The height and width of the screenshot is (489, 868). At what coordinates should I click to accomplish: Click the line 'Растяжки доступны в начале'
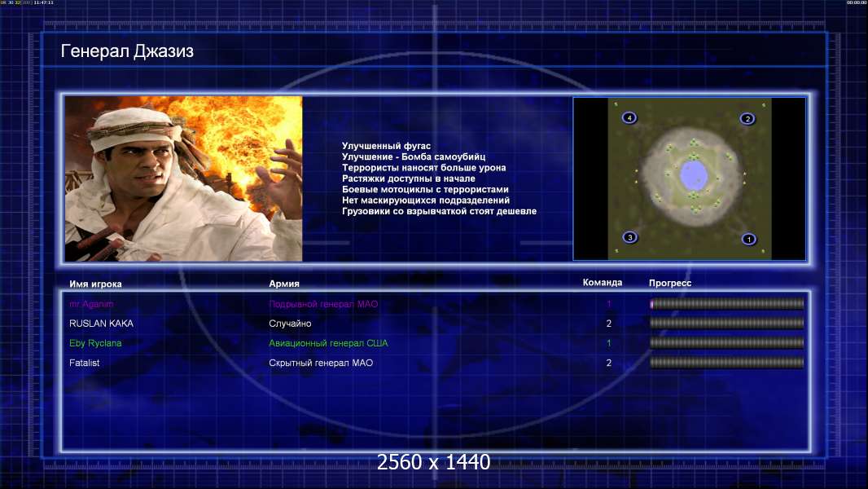[409, 178]
